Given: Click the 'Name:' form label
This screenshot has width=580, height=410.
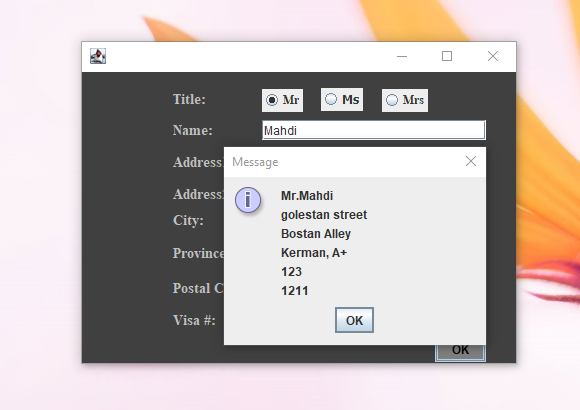Looking at the screenshot, I should coord(192,130).
